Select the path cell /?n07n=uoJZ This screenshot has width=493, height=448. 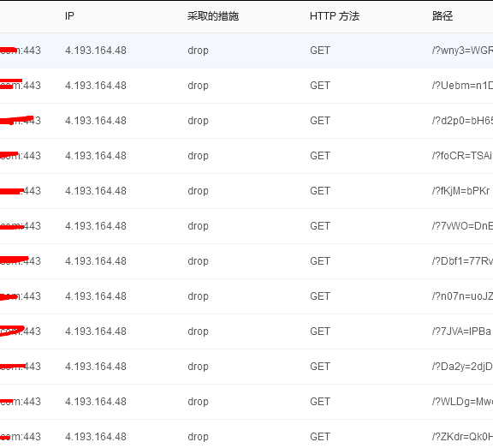pos(462,296)
